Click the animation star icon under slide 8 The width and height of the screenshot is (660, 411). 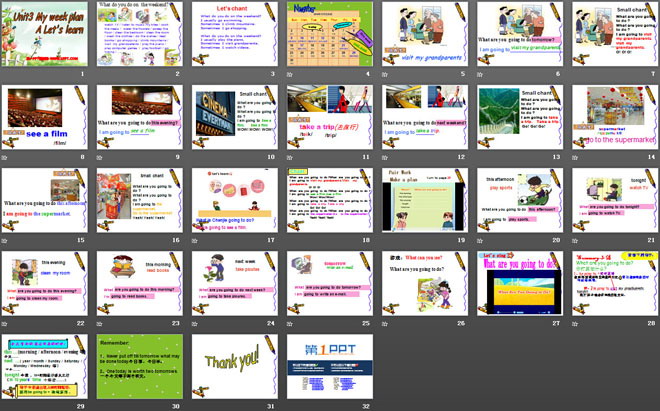click(x=4, y=157)
